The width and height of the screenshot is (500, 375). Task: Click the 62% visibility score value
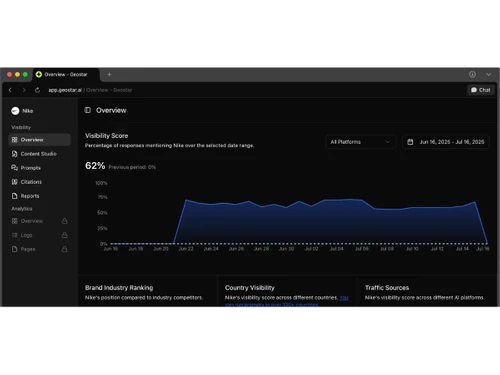[x=95, y=166]
